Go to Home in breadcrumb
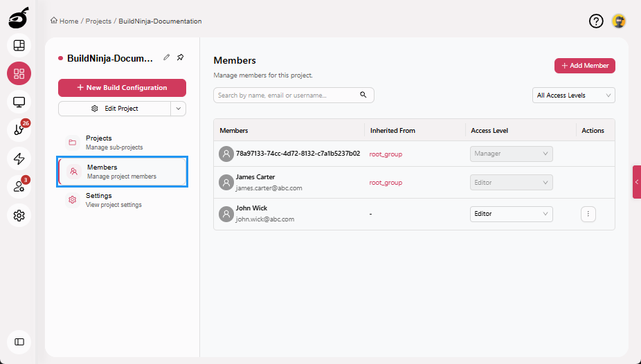This screenshot has height=364, width=641. [x=69, y=21]
